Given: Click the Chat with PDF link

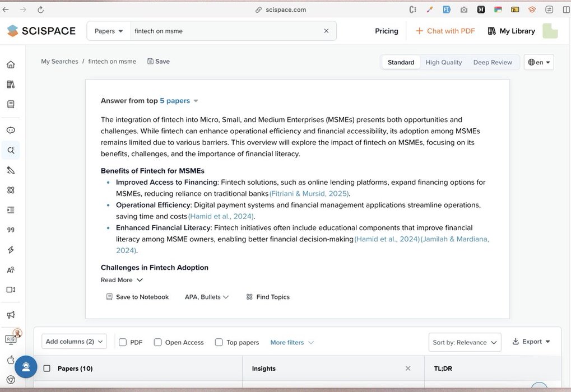Looking at the screenshot, I should 445,31.
